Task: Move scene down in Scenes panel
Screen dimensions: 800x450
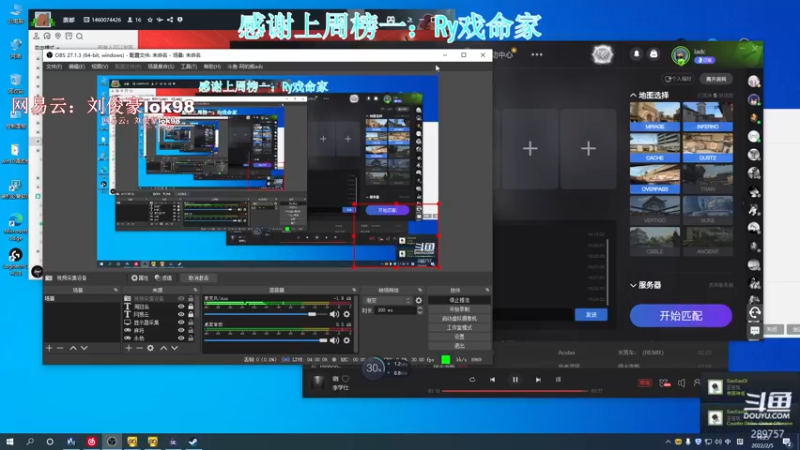Action: pyautogui.click(x=84, y=348)
